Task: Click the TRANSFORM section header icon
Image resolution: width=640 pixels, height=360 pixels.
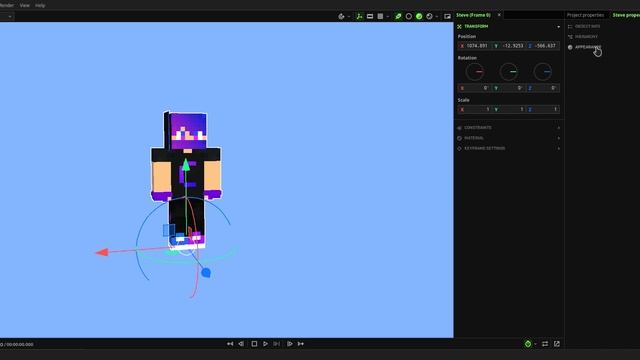Action: (459, 27)
